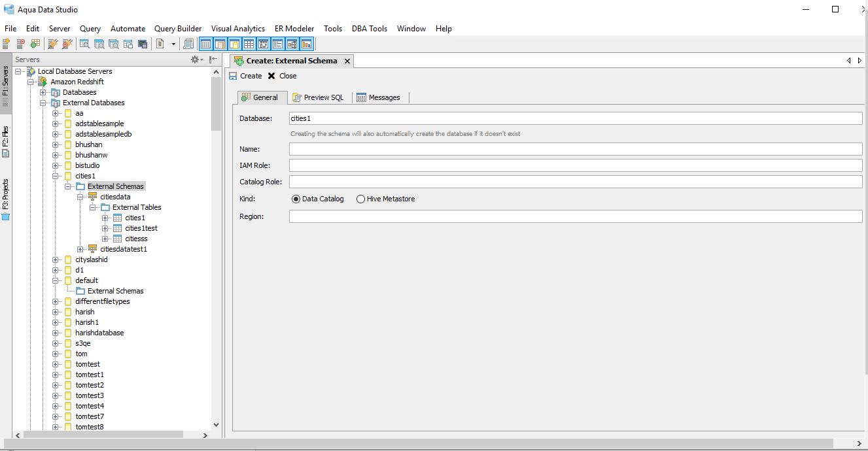Click the Database input field
This screenshot has width=868, height=451.
coord(576,118)
